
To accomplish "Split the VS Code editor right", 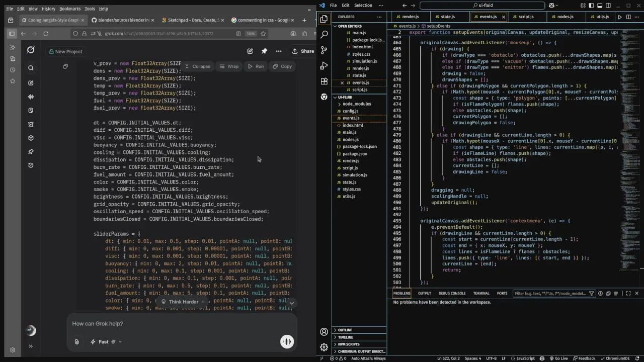I will [x=629, y=17].
